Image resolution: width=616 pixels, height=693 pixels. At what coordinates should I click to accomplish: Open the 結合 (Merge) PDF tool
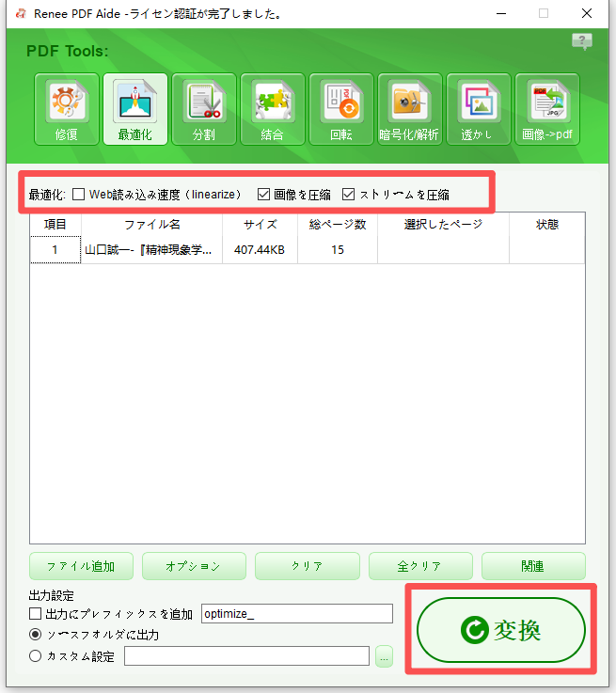[x=273, y=109]
